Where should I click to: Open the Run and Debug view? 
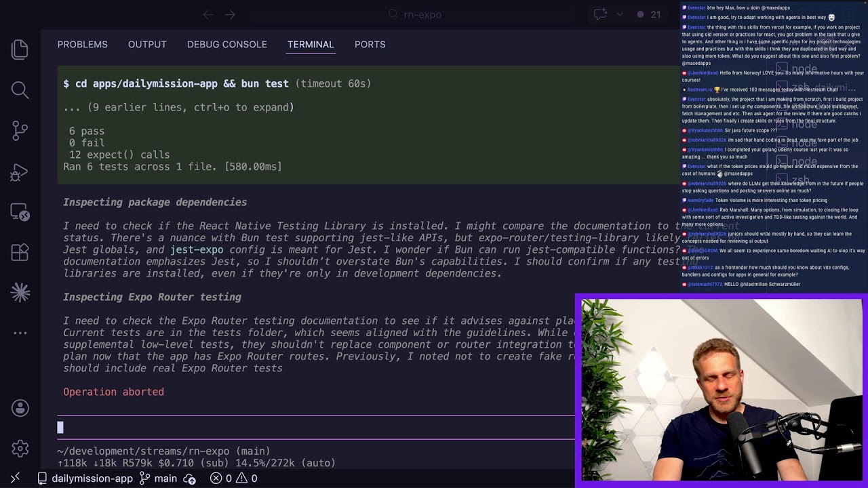click(20, 173)
